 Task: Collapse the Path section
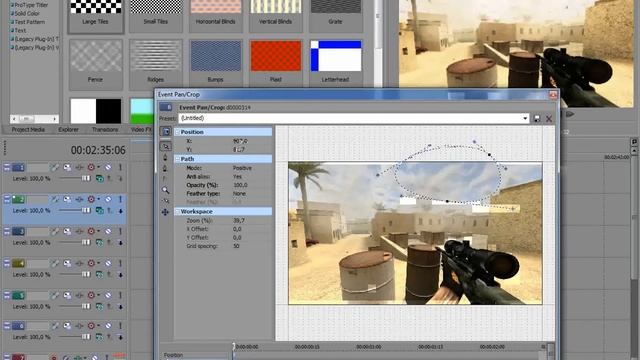[178, 159]
